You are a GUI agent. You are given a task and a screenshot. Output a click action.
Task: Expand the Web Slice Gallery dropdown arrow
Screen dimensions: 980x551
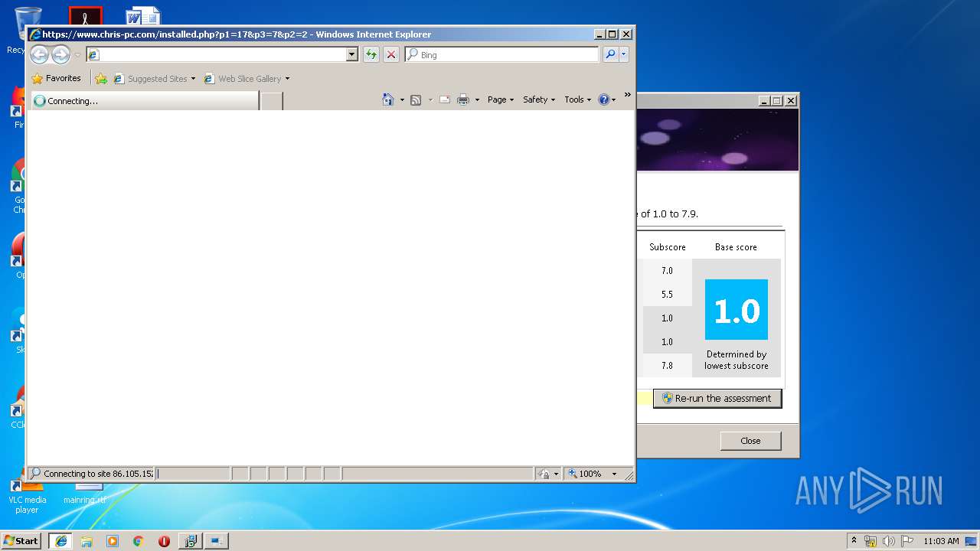pos(287,79)
